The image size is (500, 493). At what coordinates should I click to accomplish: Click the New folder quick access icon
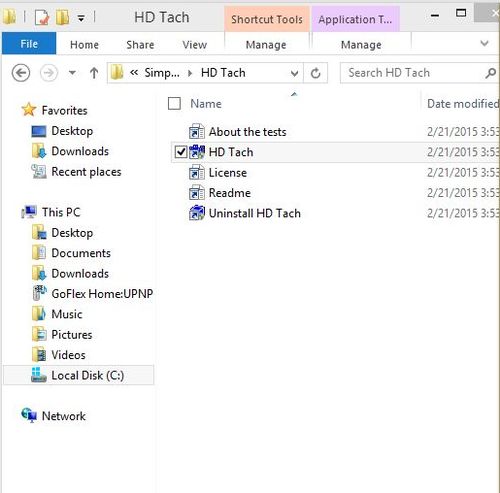coord(62,17)
